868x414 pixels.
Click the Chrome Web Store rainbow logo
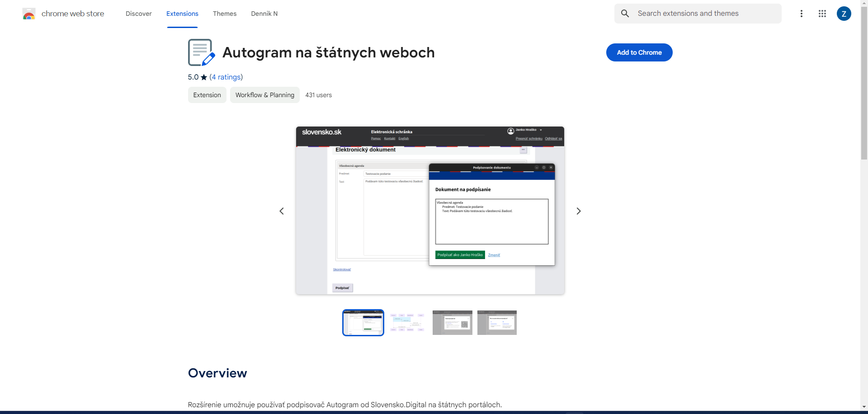pyautogui.click(x=29, y=14)
